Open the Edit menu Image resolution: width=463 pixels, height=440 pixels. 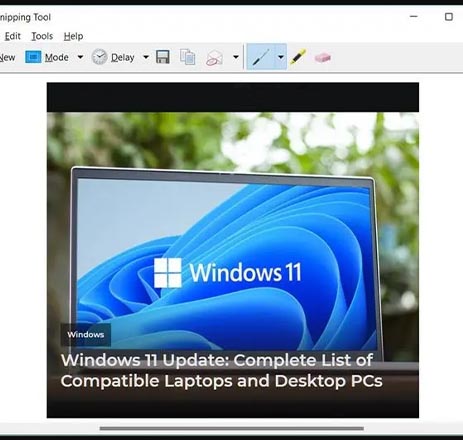point(13,36)
